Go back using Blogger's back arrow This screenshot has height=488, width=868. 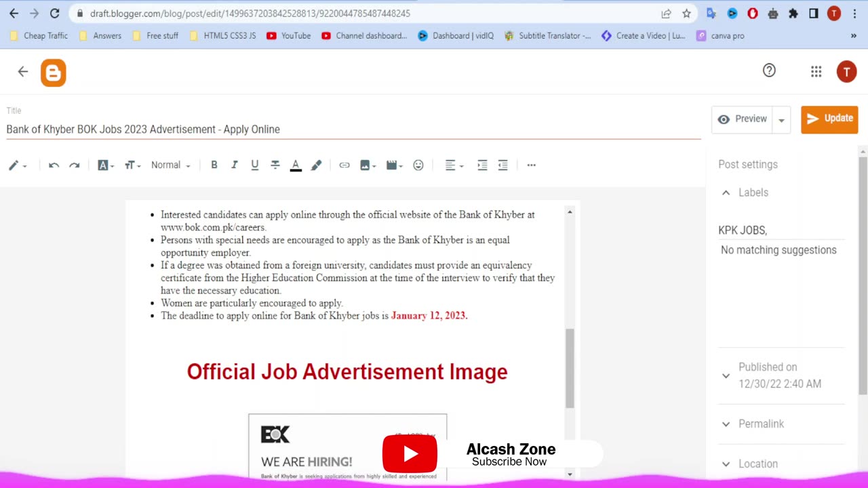[x=23, y=72]
